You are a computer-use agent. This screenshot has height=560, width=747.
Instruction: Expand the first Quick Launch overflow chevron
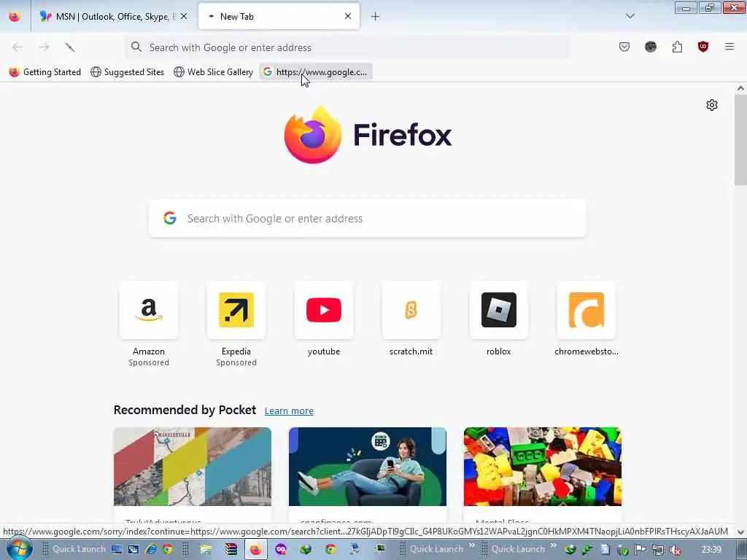[472, 545]
